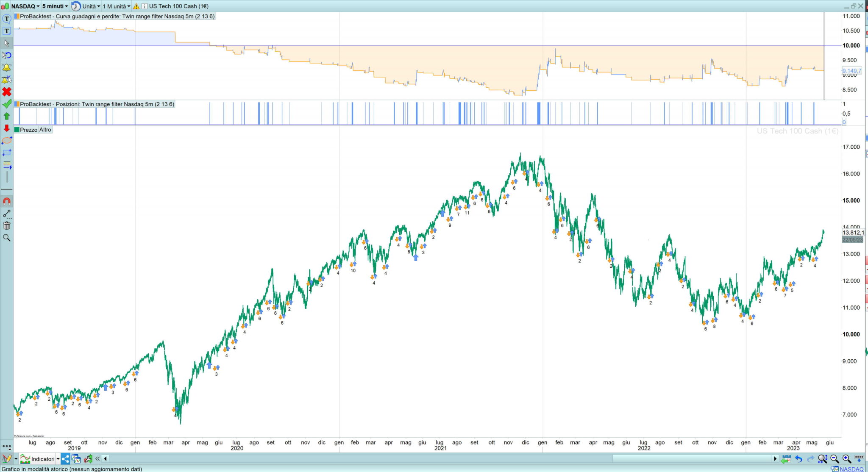Viewport: 868px width, 472px height.
Task: Click the red down arrow sell icon
Action: 6,128
